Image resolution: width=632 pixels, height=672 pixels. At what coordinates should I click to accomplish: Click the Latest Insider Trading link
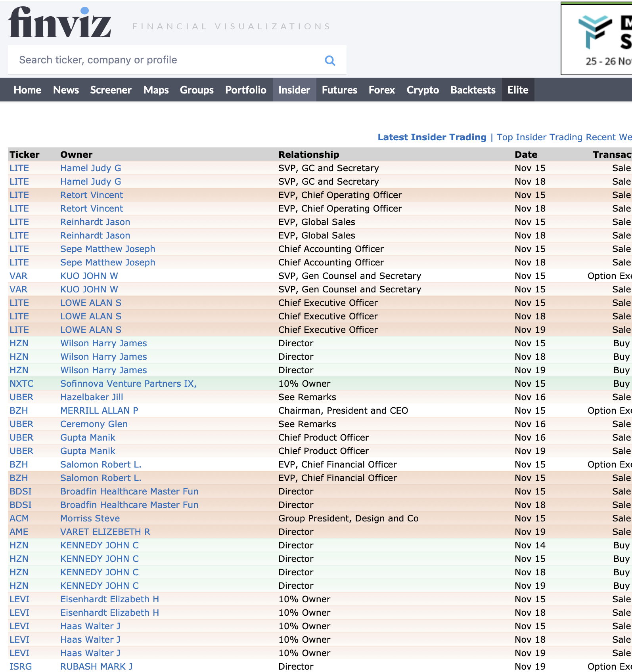(x=432, y=137)
